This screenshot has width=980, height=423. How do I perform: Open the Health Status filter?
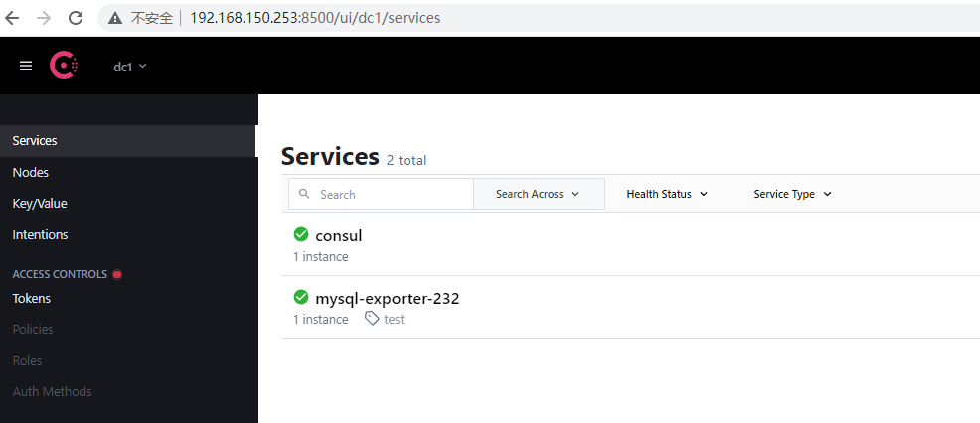click(x=666, y=194)
